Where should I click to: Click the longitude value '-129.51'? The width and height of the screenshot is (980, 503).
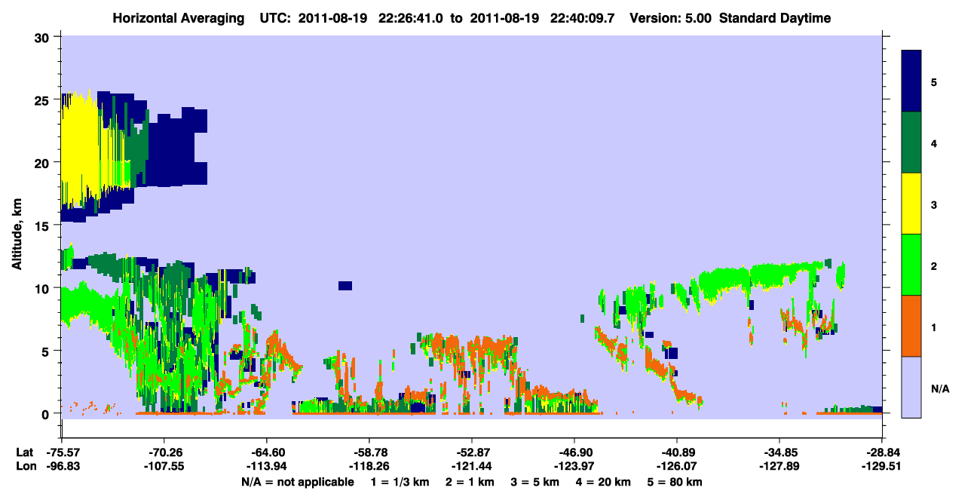[882, 466]
